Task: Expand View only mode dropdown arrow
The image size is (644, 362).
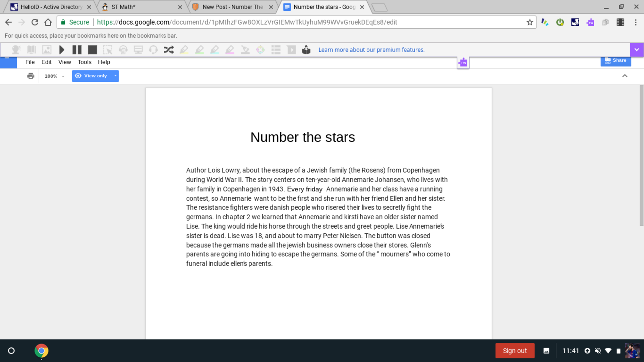Action: pos(115,76)
